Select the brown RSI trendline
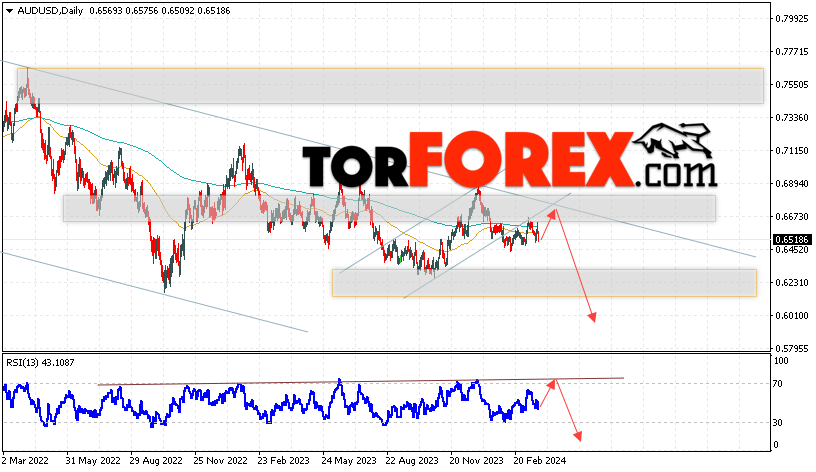 click(x=361, y=381)
